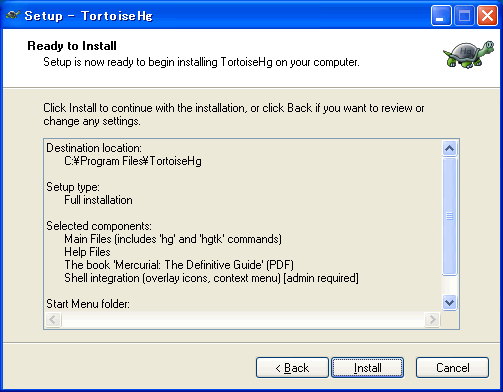Click the 'Selected components:' label
Image resolution: width=503 pixels, height=392 pixels.
click(x=99, y=226)
